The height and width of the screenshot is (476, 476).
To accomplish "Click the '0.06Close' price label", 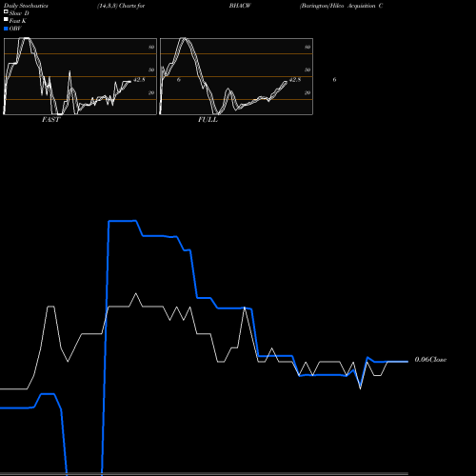I will click(x=430, y=360).
